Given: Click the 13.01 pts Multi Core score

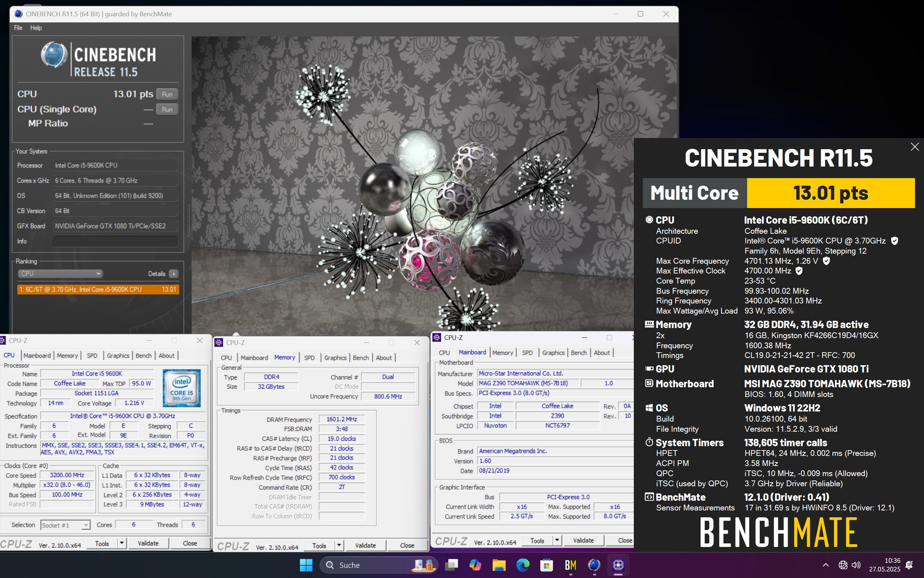Looking at the screenshot, I should point(831,193).
